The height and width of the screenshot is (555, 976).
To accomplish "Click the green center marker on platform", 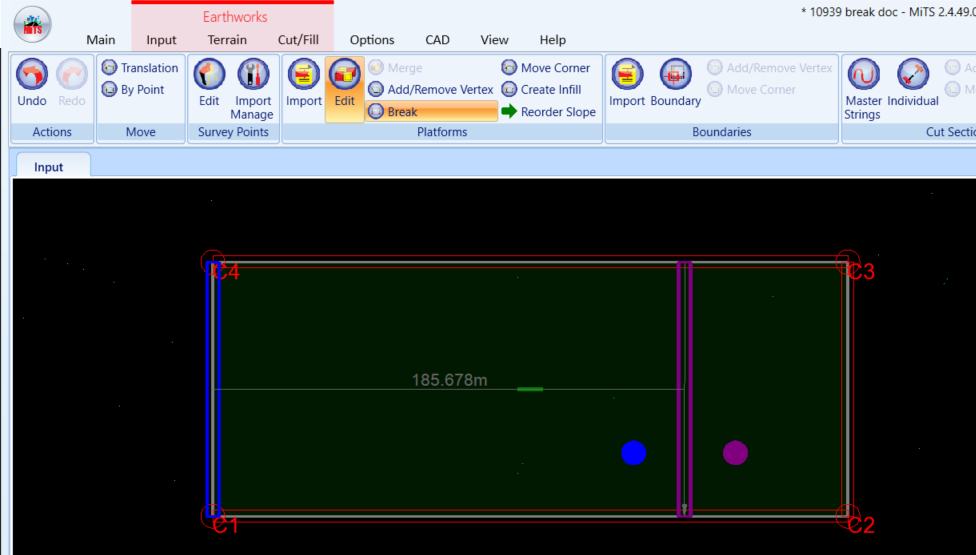I will tap(530, 389).
